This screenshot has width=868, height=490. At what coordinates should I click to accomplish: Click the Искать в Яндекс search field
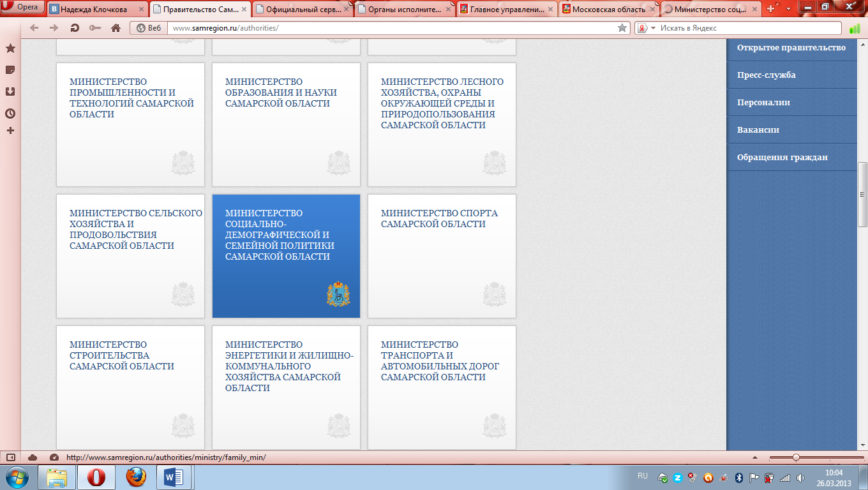pos(749,28)
